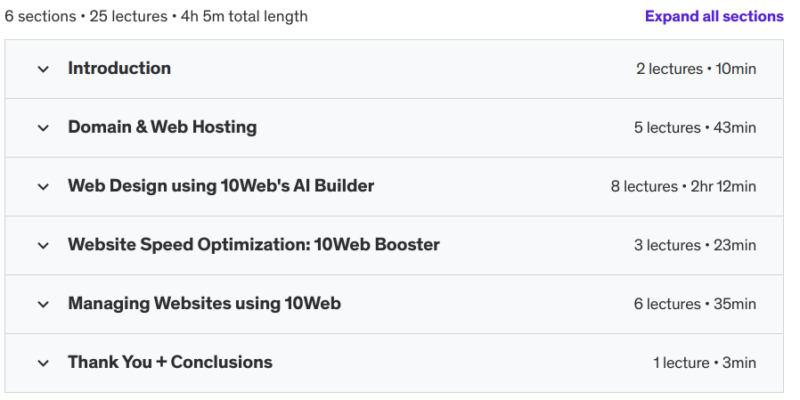Click the chevron beside Managing Websites using 10Web
This screenshot has width=800, height=400.
point(43,304)
